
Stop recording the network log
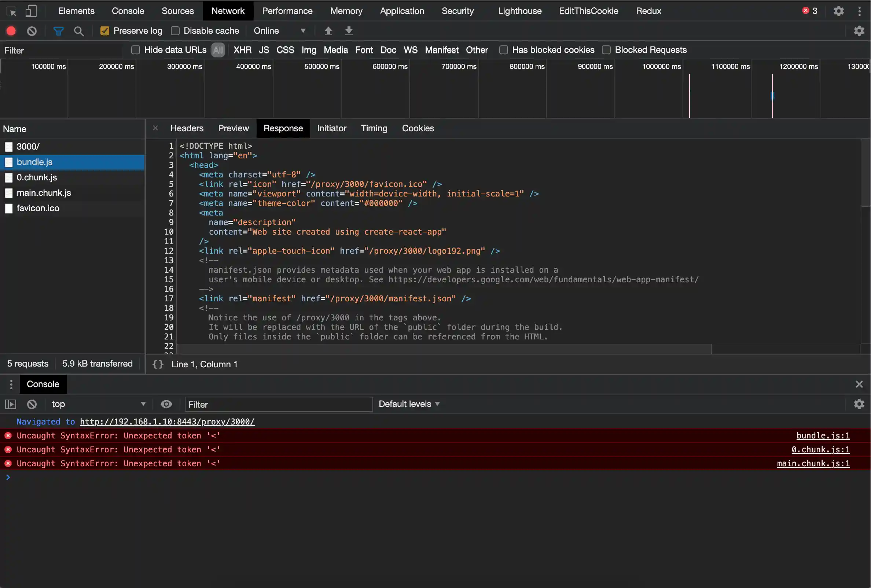[11, 31]
